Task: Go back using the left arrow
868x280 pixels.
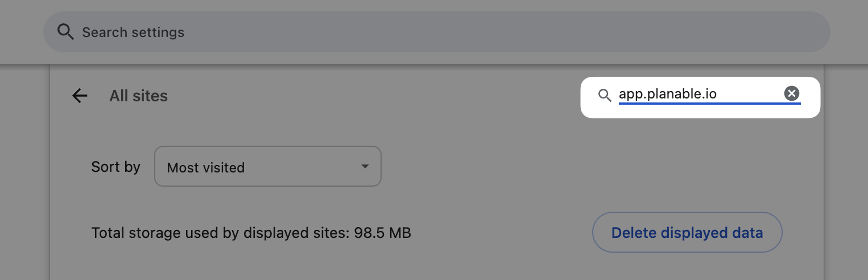Action: (x=80, y=96)
